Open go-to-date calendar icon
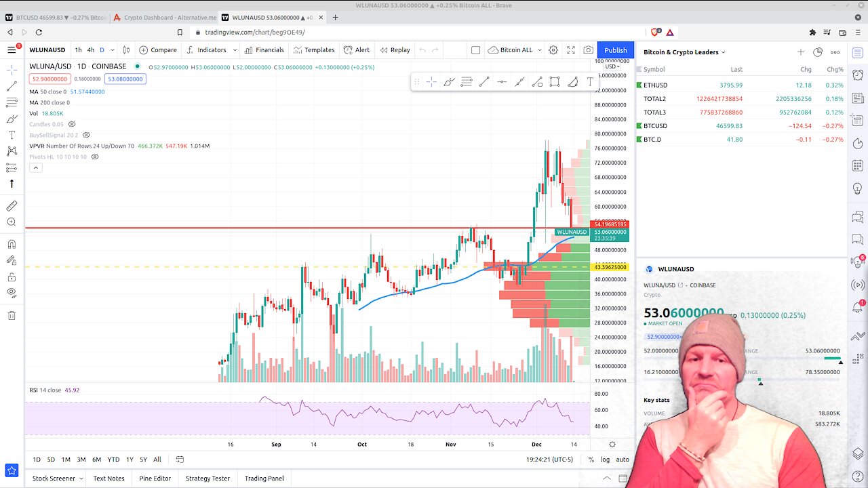 pos(180,460)
